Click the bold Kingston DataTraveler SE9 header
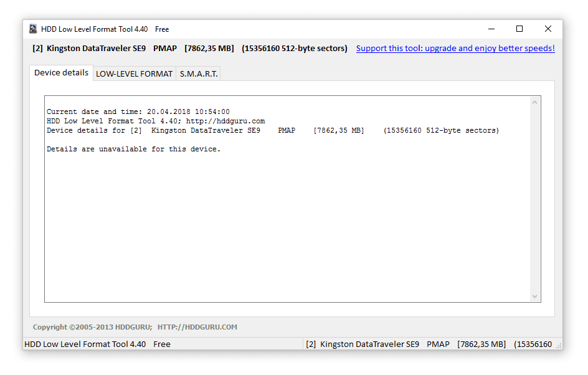Screen dimensions: 588x375 tap(190, 49)
